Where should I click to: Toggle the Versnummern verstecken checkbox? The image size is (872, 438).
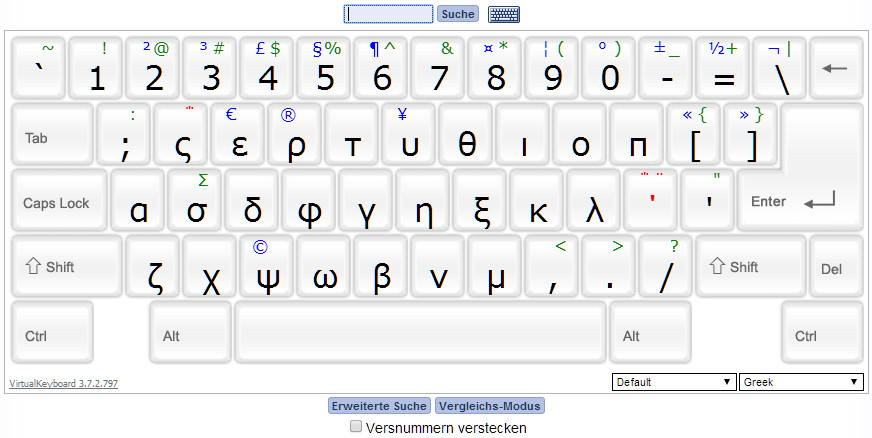pos(355,427)
